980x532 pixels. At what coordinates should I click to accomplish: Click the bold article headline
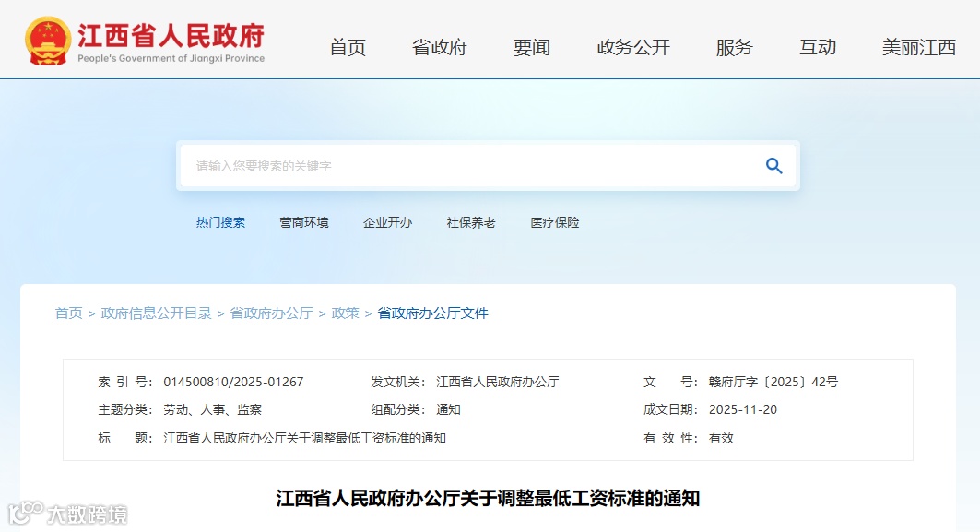click(x=488, y=498)
